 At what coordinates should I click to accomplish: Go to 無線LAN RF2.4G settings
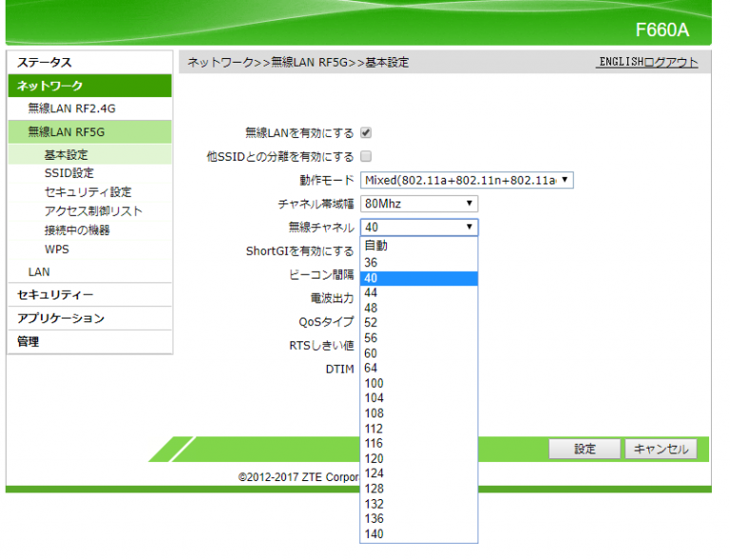tap(90, 108)
